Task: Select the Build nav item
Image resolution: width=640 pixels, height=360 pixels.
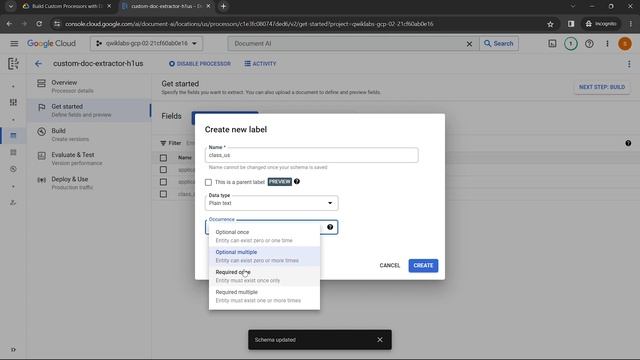Action: pyautogui.click(x=89, y=134)
